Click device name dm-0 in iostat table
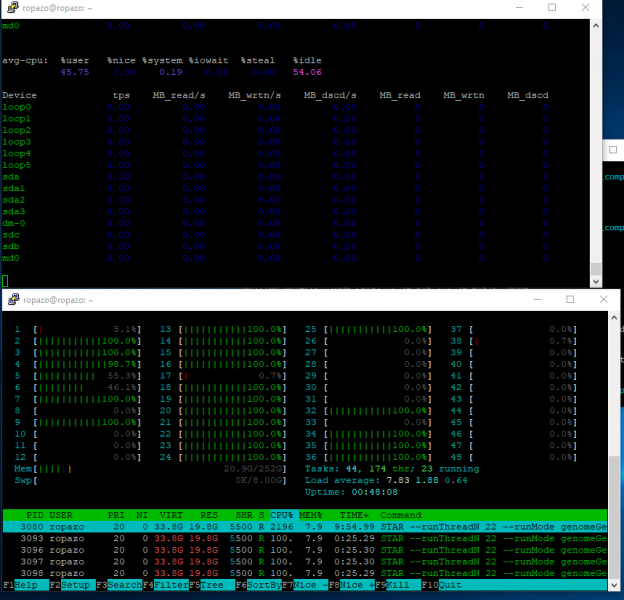Screen dimensions: 624x600 [14, 223]
